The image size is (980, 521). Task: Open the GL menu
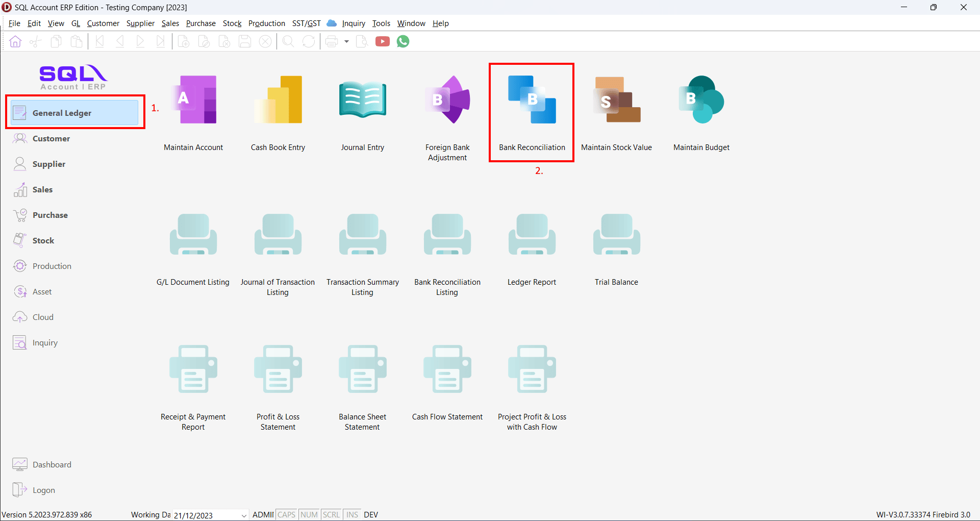[76, 23]
